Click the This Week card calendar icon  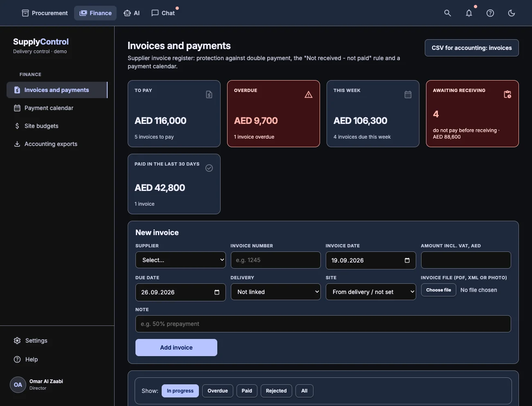pyautogui.click(x=408, y=94)
